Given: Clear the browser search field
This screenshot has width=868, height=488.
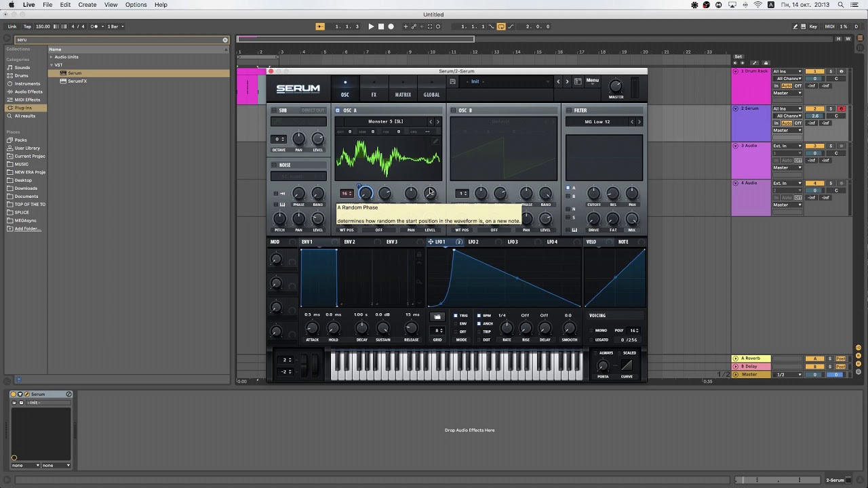Looking at the screenshot, I should click(225, 40).
